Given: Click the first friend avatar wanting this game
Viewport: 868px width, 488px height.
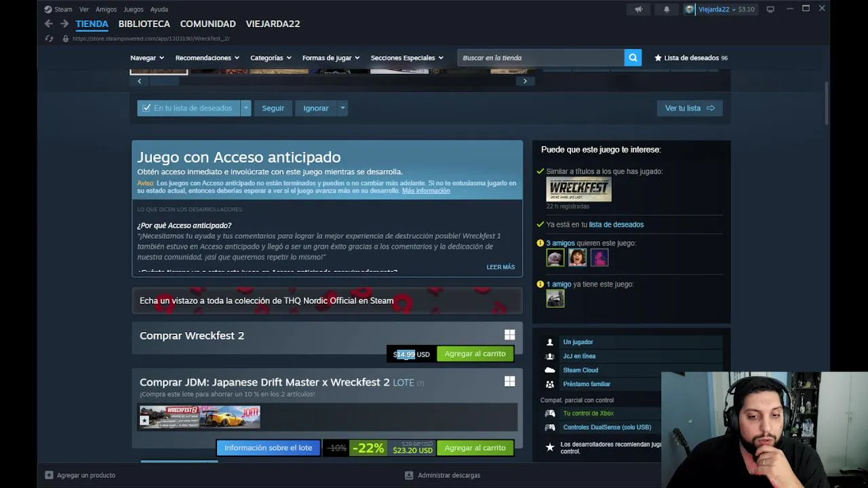Looking at the screenshot, I should pos(555,258).
